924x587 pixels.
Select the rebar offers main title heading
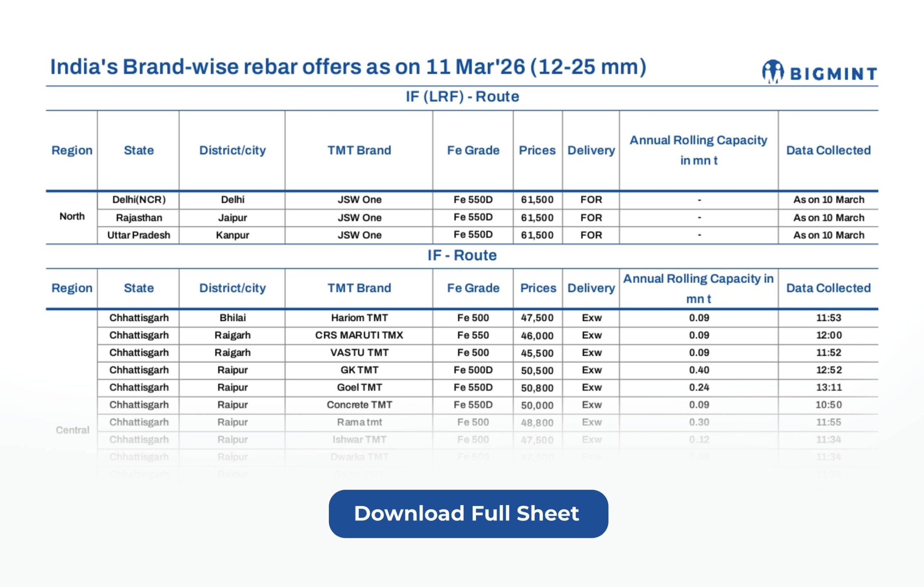tap(348, 67)
